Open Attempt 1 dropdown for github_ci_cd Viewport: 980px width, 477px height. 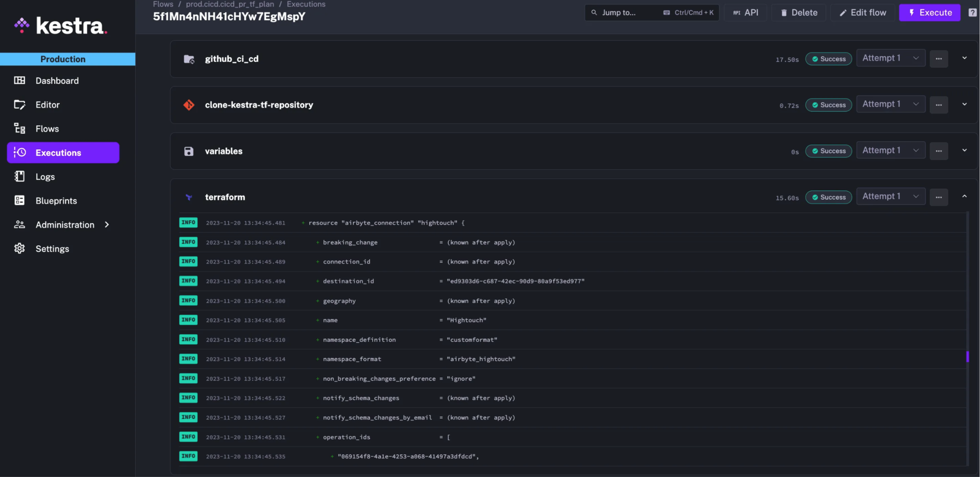pos(890,58)
